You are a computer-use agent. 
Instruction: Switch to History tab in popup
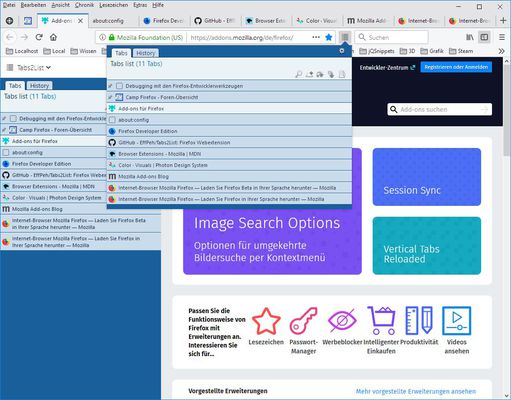coord(146,53)
